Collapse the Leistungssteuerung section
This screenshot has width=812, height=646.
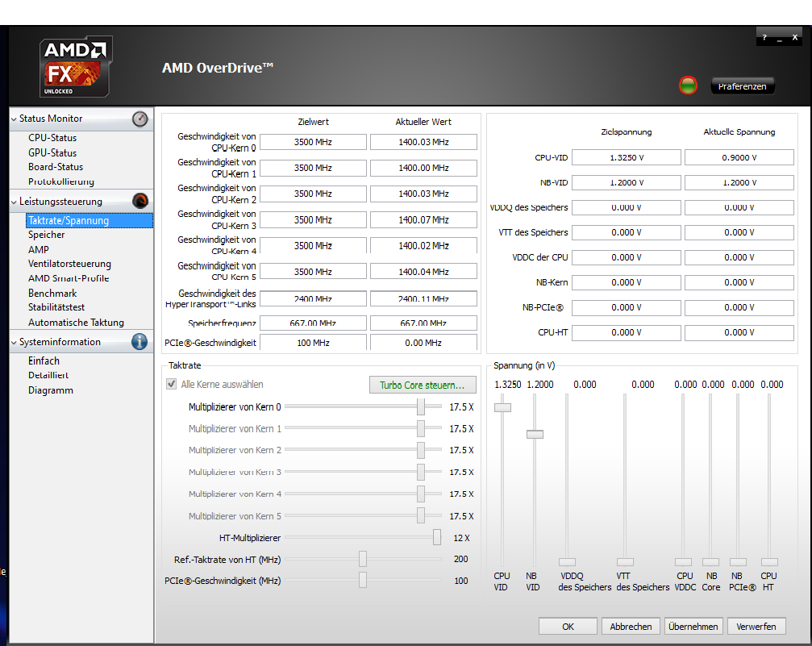coord(14,202)
